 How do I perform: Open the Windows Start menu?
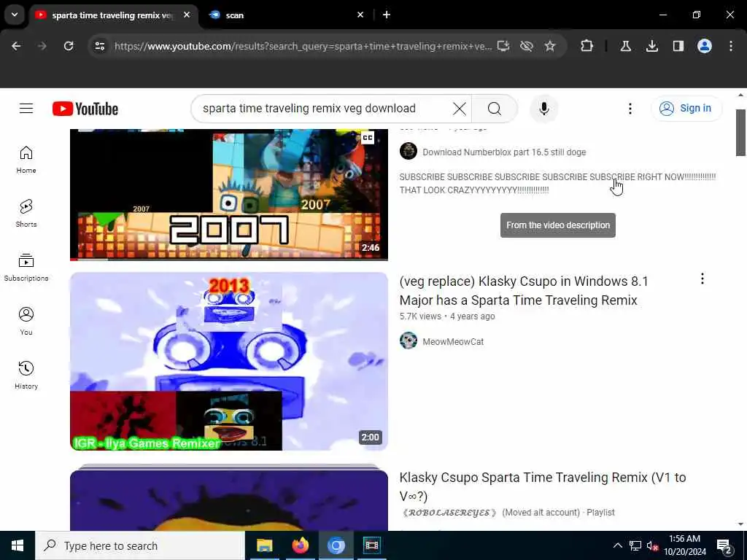pyautogui.click(x=18, y=545)
